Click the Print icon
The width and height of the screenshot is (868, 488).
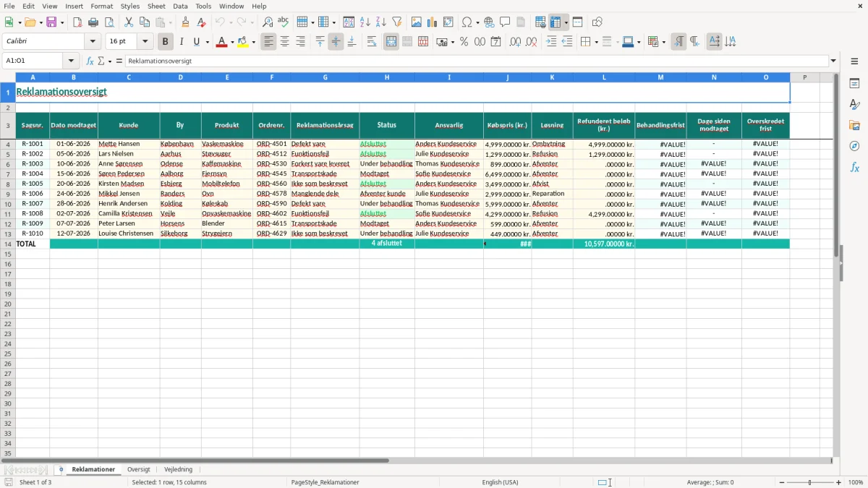coord(93,22)
